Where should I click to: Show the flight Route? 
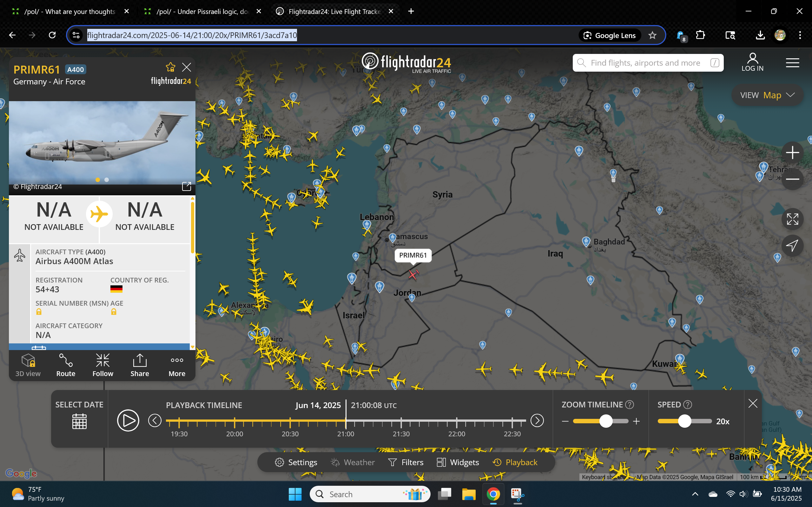[x=66, y=365]
